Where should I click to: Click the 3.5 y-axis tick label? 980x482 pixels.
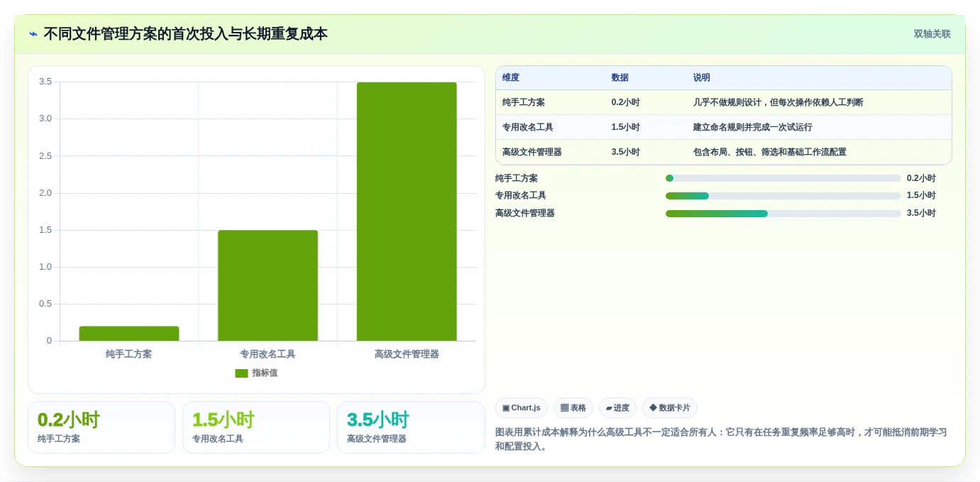click(x=45, y=82)
